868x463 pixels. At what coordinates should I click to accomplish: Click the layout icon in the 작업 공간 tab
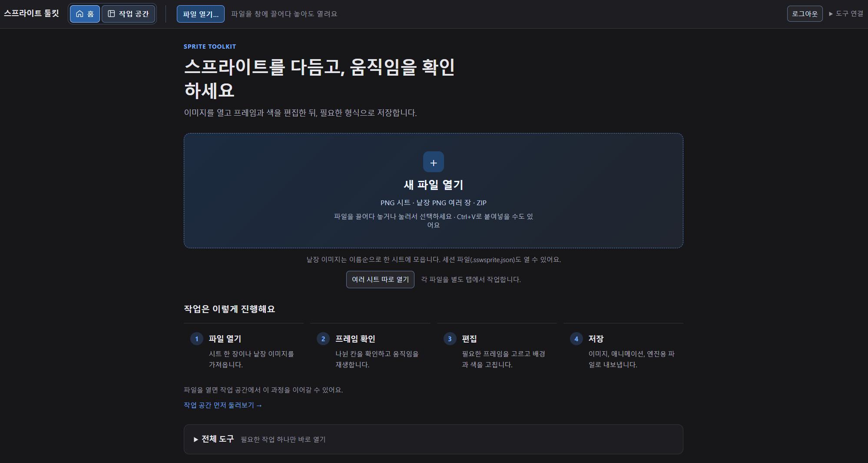(x=111, y=14)
